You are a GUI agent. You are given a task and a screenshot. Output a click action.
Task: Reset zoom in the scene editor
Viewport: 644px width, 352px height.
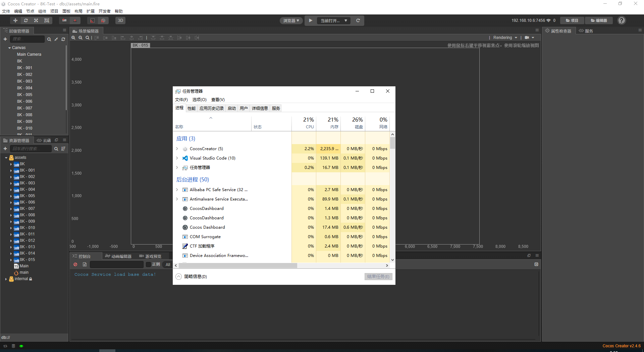tap(88, 38)
